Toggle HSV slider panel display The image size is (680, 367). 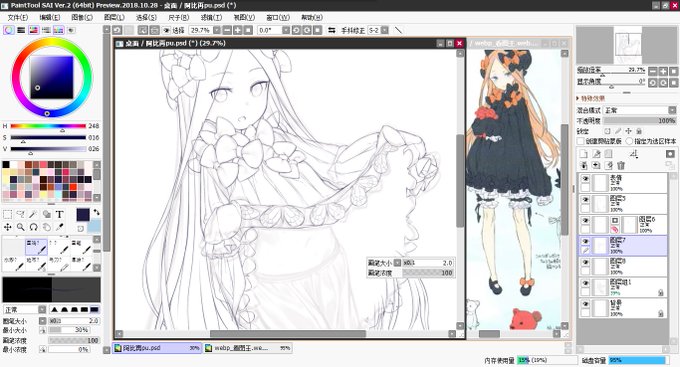[33, 30]
